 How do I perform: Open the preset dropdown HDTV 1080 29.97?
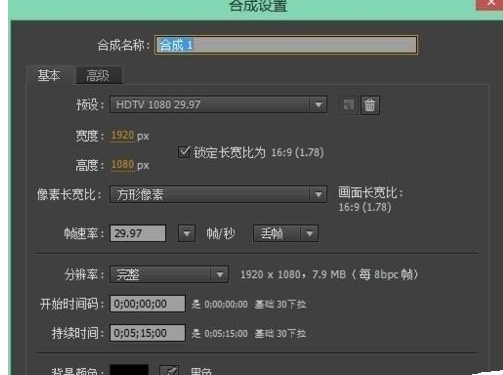[x=218, y=105]
